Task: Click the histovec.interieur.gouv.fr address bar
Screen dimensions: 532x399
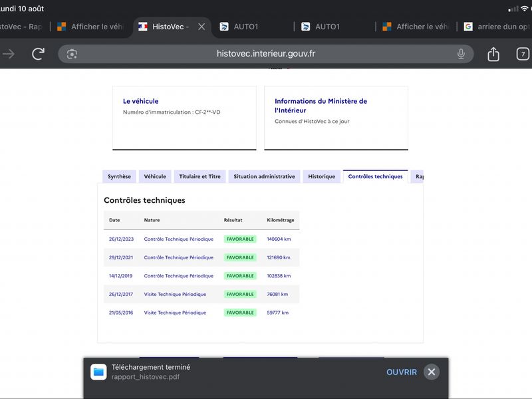Action: pyautogui.click(x=265, y=54)
